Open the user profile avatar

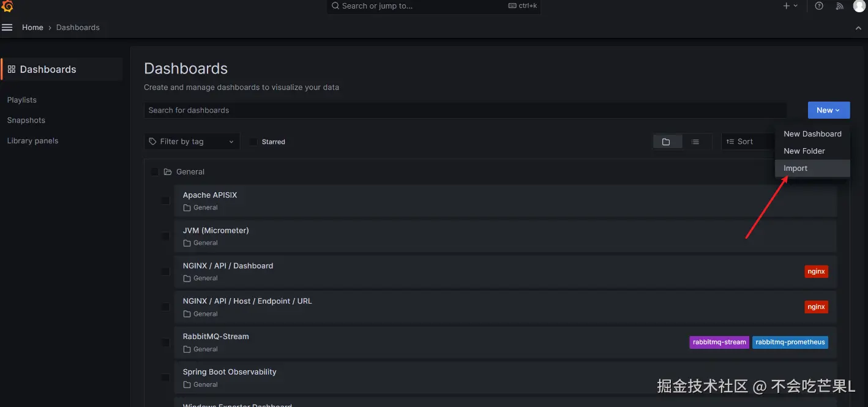pos(859,6)
